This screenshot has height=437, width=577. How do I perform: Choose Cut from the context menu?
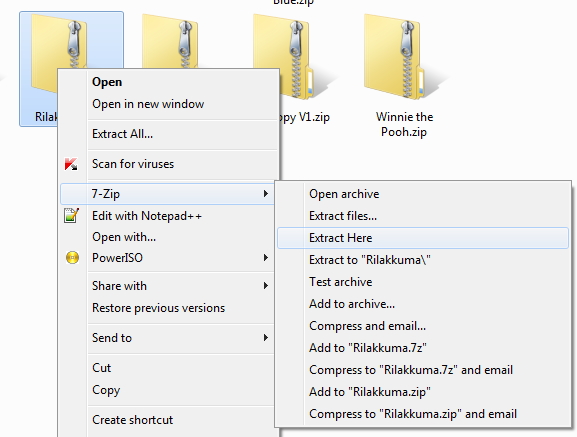[x=167, y=368]
